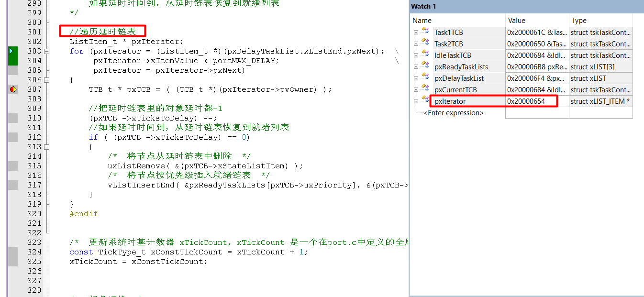
Task: Click the breakpoint marker on line 307
Action: [13, 89]
